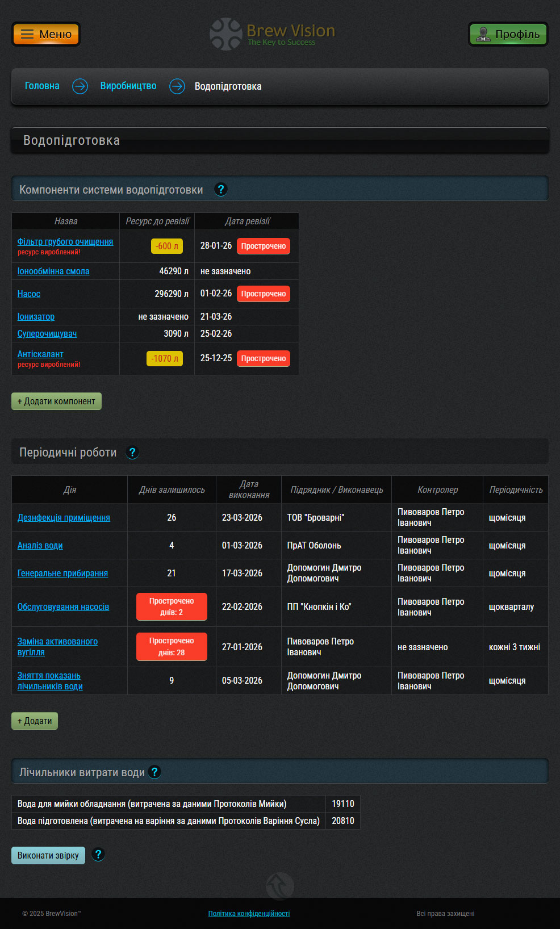Open Обслуговування насосів task link
Viewport: 560px width, 929px height.
63,607
